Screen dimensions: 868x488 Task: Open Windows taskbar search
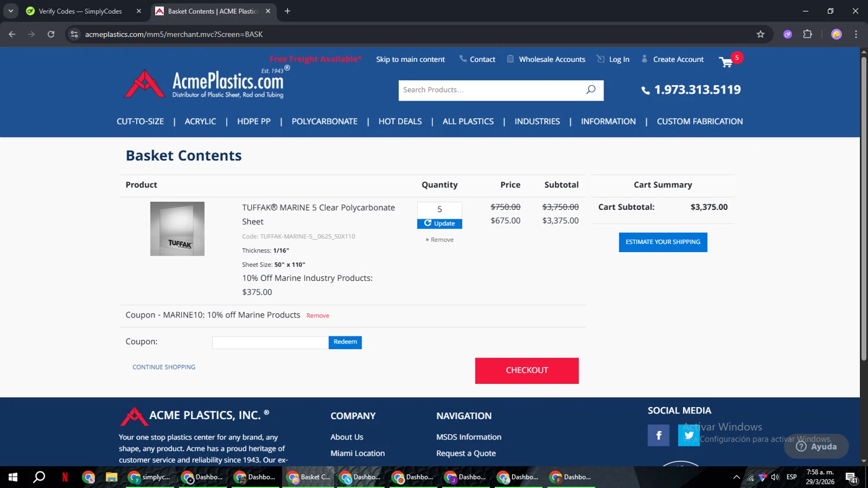[x=39, y=477]
